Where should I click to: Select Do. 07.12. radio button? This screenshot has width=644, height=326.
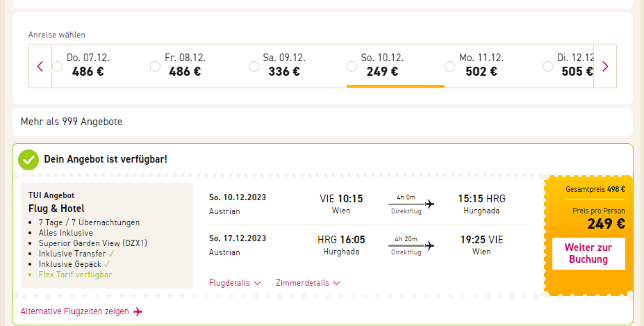[x=57, y=67]
